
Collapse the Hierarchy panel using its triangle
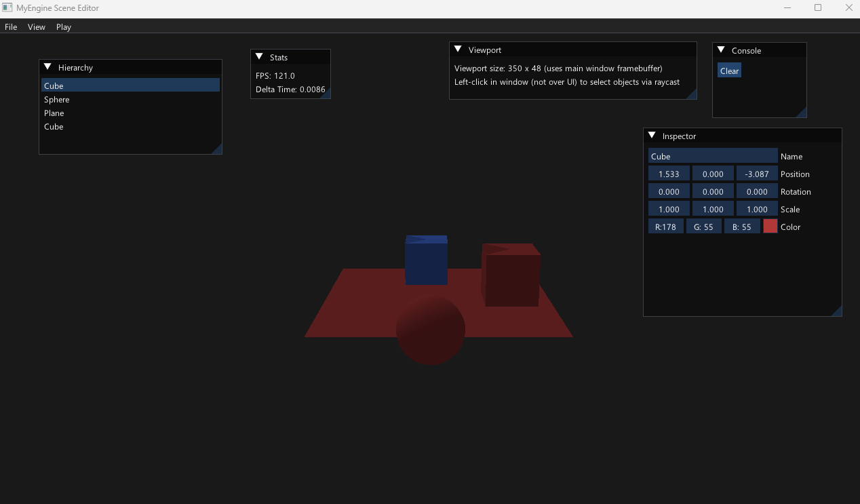tap(47, 67)
